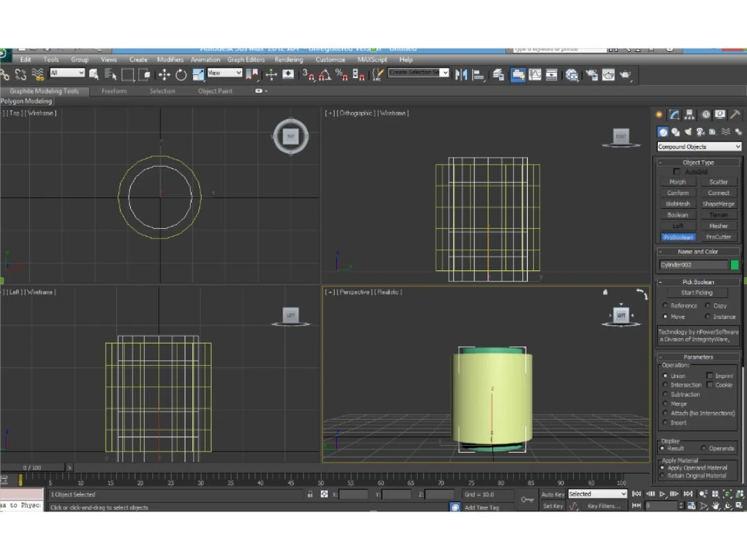Click the Align tool icon
Screen dimensions: 747x560
(479, 74)
